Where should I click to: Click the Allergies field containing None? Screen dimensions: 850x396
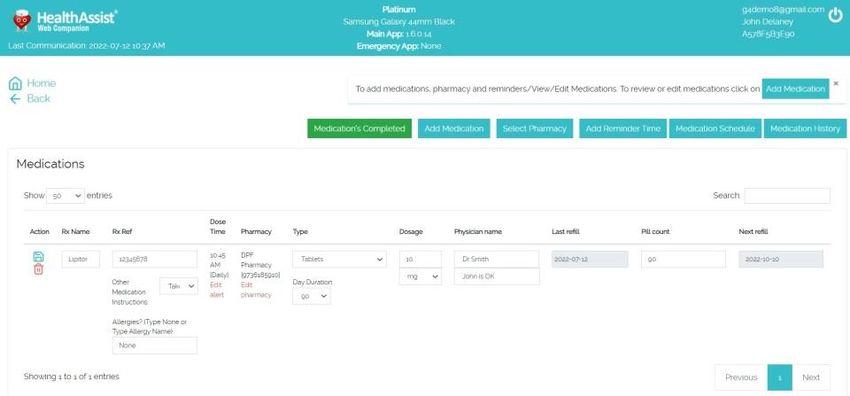[154, 345]
